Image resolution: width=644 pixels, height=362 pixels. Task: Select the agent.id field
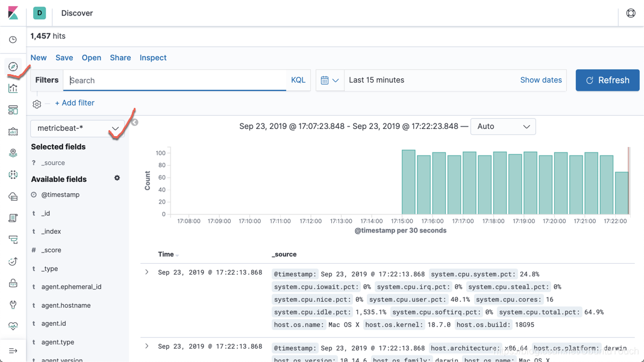tap(54, 323)
